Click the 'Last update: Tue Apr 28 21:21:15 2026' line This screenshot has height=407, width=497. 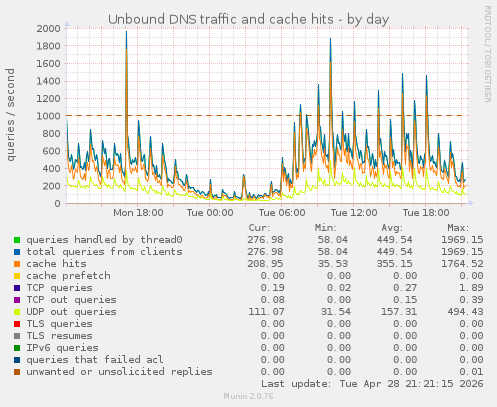click(372, 384)
